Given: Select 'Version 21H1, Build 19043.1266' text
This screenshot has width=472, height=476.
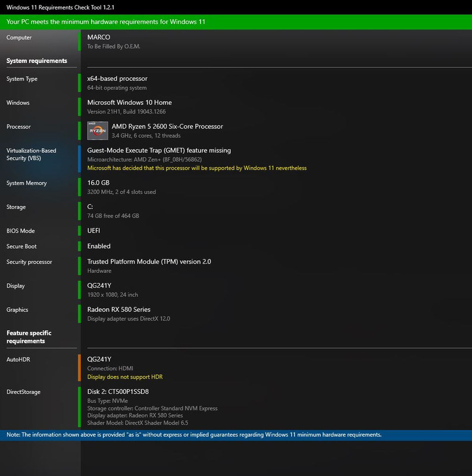Looking at the screenshot, I should (x=126, y=112).
